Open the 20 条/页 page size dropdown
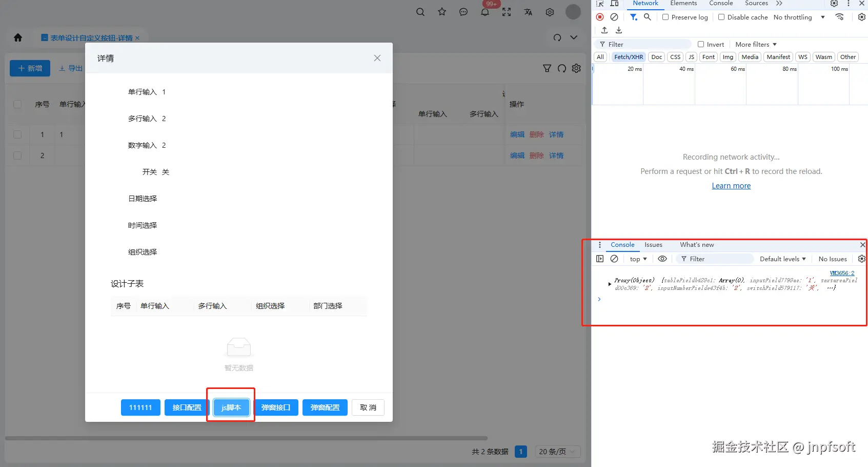Image resolution: width=868 pixels, height=467 pixels. 558,452
